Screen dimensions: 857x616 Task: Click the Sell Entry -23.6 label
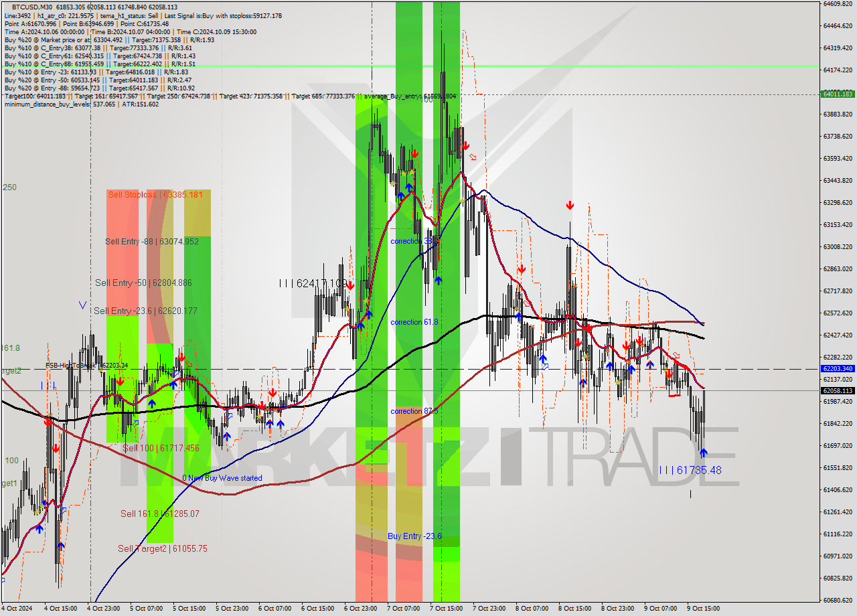[145, 311]
